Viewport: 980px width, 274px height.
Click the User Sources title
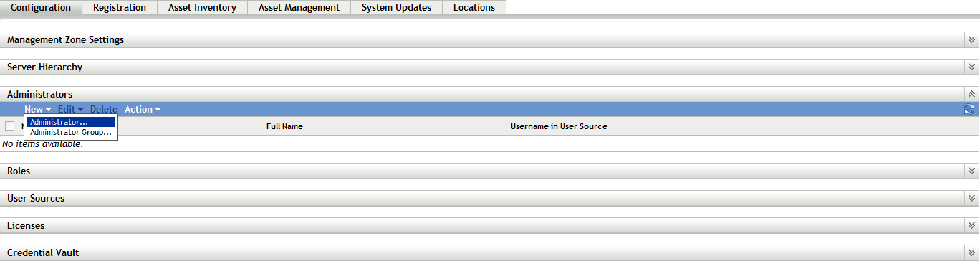tap(36, 198)
